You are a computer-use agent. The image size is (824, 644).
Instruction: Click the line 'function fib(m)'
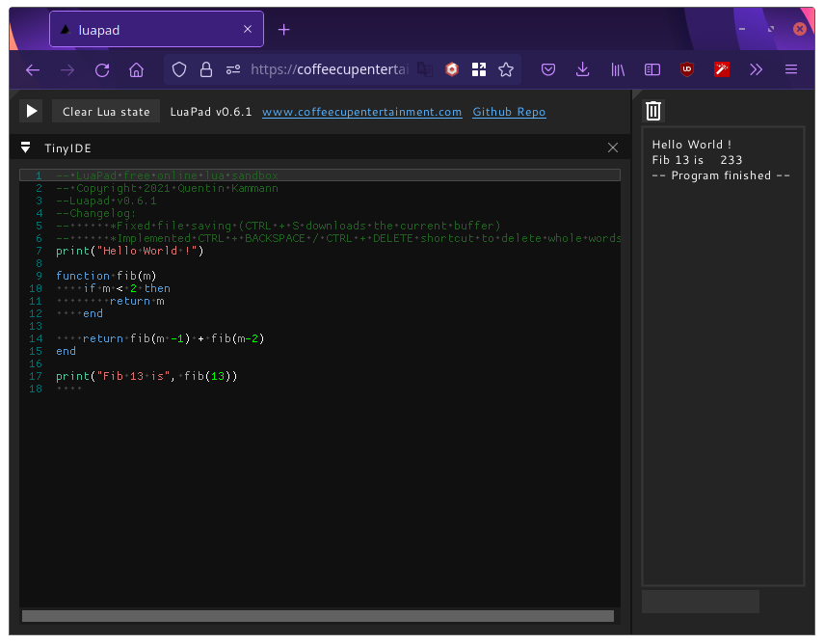[106, 276]
